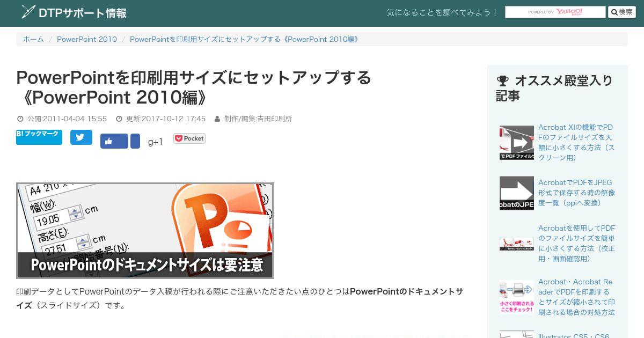Share via B!ブックマーク button
This screenshot has width=644, height=338.
click(x=39, y=137)
